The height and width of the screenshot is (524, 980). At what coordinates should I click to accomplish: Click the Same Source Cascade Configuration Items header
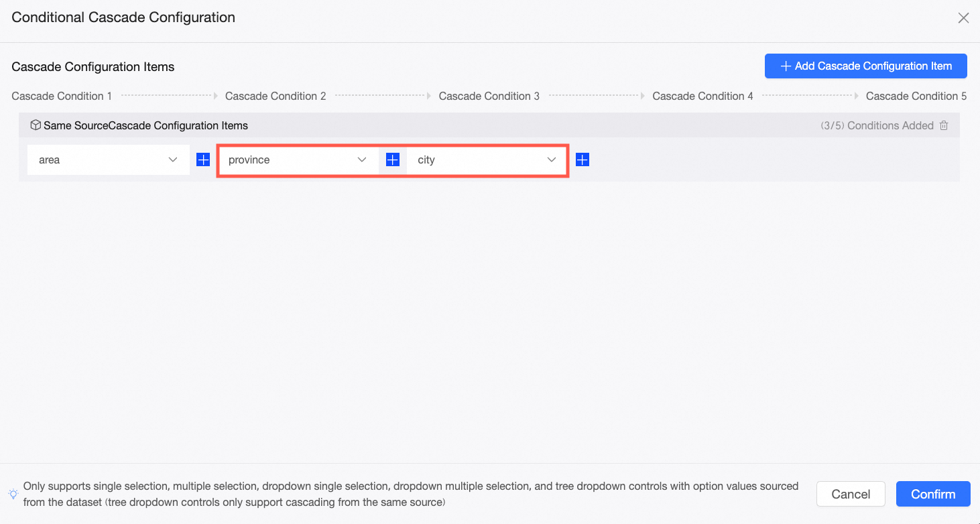[145, 125]
